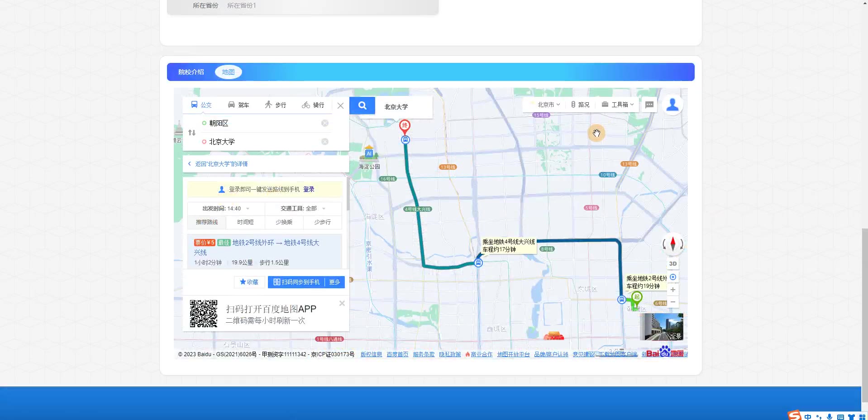Viewport: 868px width, 420px height.
Task: Select the 少步行 route filter
Action: tap(322, 222)
